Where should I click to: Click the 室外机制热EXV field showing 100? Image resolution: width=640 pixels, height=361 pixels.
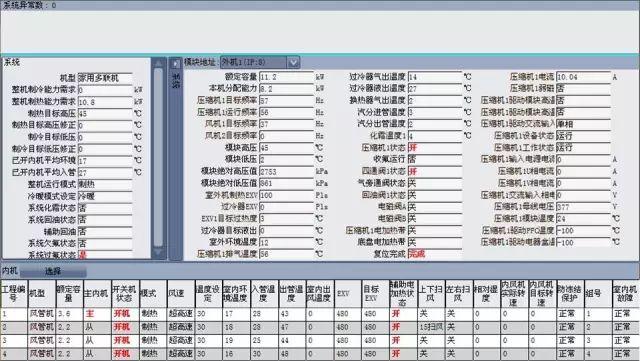pyautogui.click(x=287, y=195)
